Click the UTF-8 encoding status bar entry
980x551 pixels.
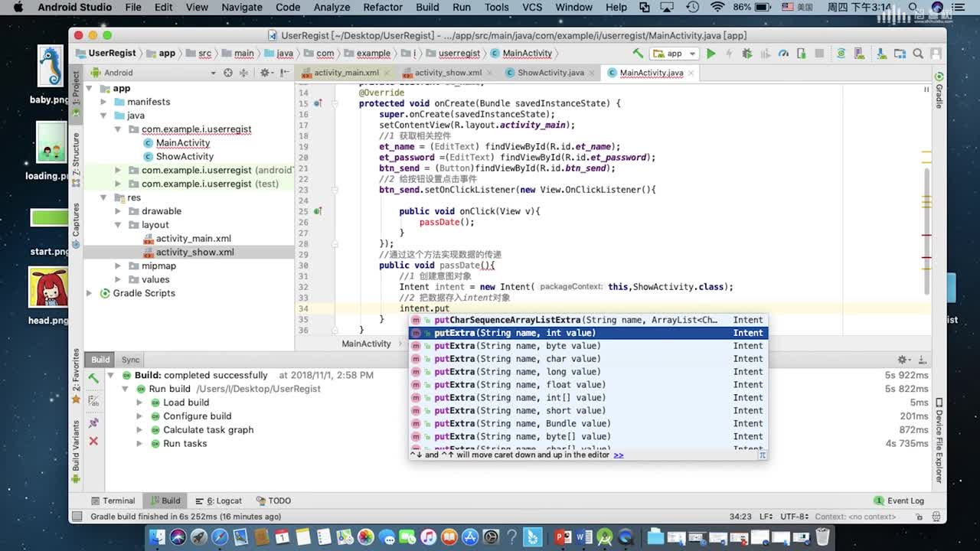click(793, 517)
